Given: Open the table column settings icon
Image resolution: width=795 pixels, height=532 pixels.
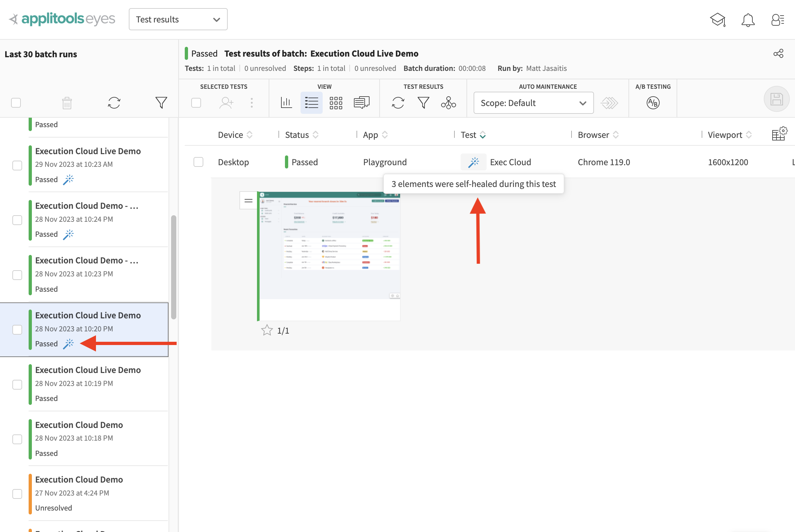Looking at the screenshot, I should (x=779, y=134).
